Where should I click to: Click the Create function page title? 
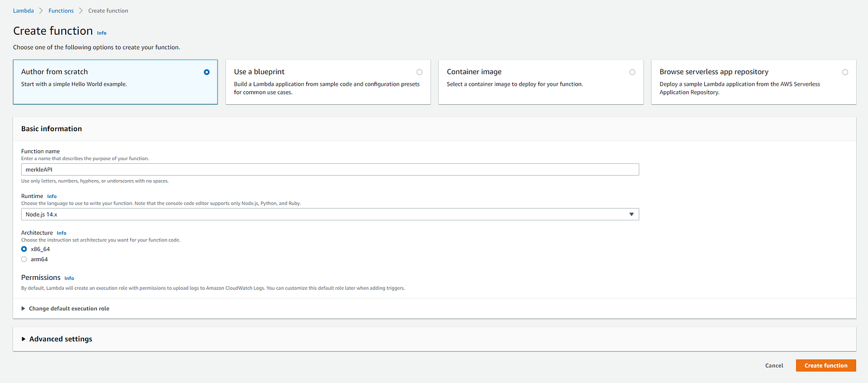click(53, 31)
